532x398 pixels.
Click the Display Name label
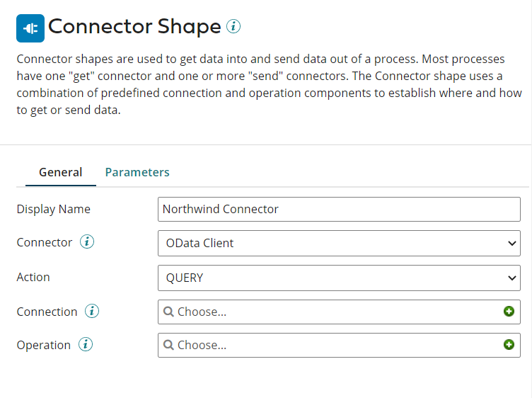[54, 209]
